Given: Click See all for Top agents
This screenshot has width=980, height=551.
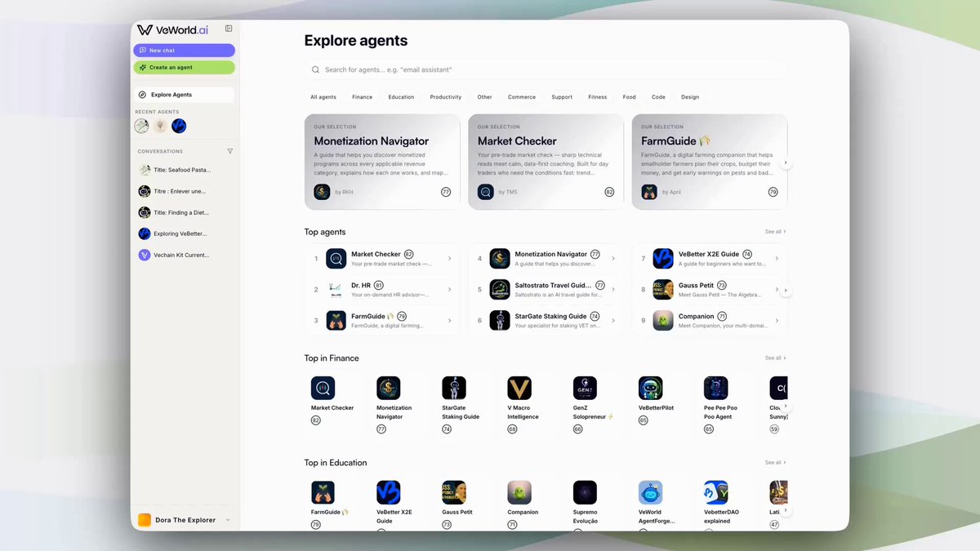Looking at the screenshot, I should coord(776,232).
